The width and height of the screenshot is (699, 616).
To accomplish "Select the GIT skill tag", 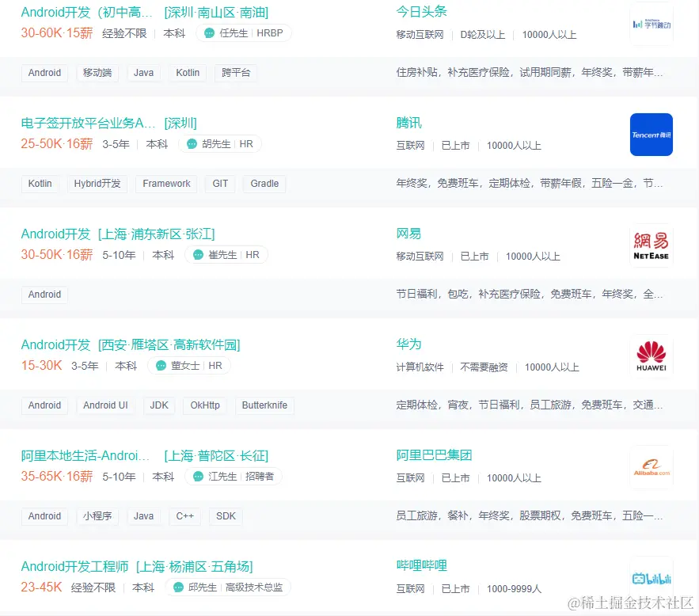I will point(220,184).
